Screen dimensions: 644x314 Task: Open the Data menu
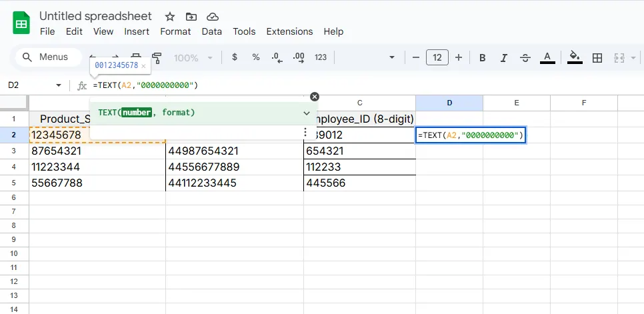(212, 31)
